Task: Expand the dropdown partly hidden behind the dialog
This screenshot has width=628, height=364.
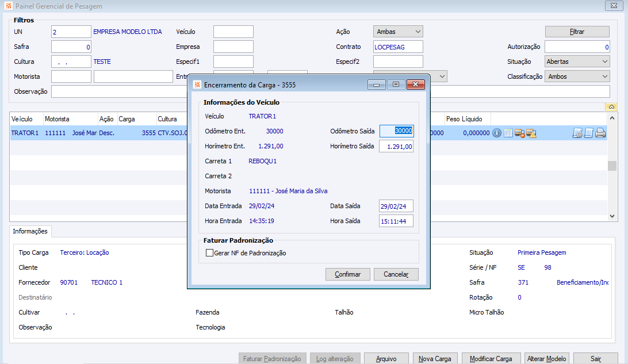Action: click(442, 76)
